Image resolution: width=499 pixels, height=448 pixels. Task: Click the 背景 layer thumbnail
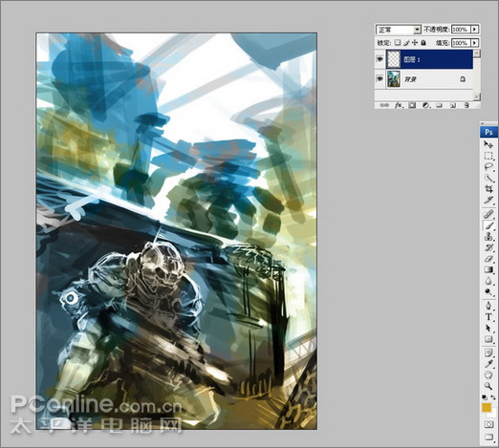point(393,79)
